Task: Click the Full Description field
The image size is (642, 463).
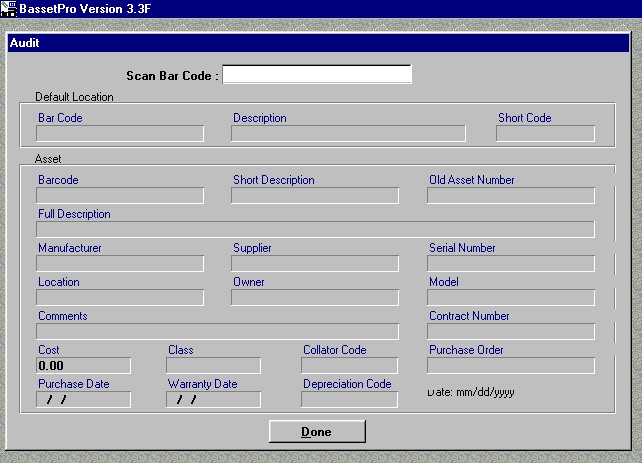Action: [x=315, y=229]
